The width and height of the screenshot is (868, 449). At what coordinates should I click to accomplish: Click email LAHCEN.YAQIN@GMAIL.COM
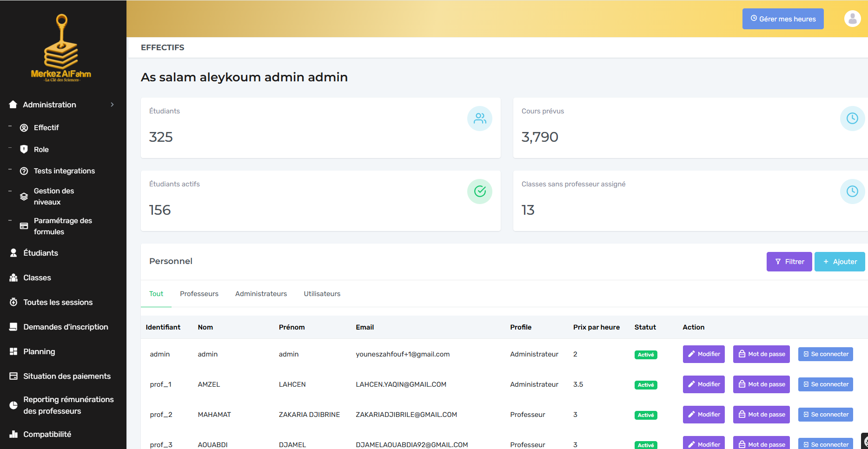pos(401,384)
